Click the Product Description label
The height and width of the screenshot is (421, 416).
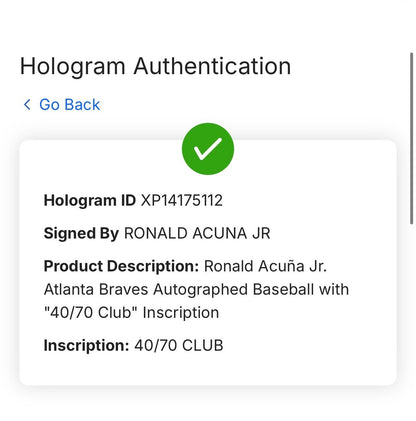[x=121, y=266]
